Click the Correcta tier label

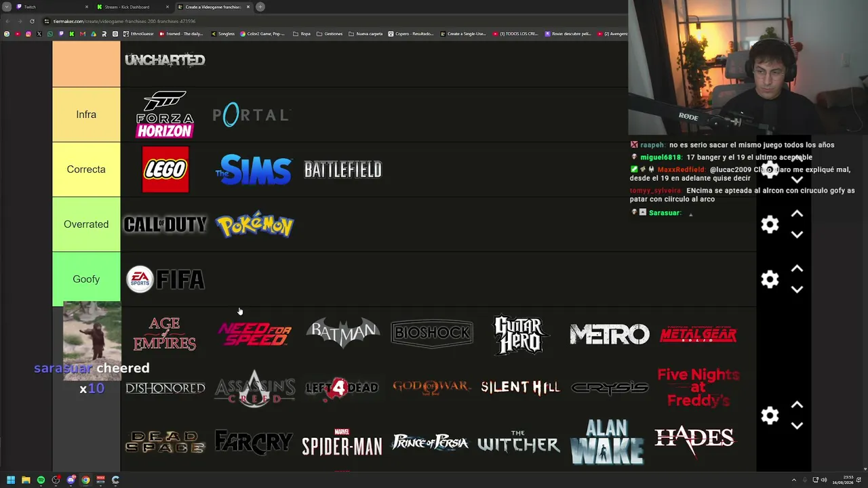[86, 169]
